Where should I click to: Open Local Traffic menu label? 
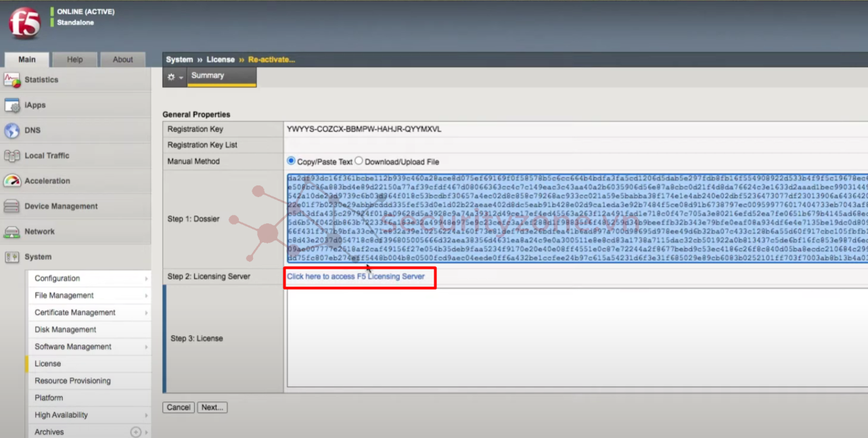click(47, 156)
